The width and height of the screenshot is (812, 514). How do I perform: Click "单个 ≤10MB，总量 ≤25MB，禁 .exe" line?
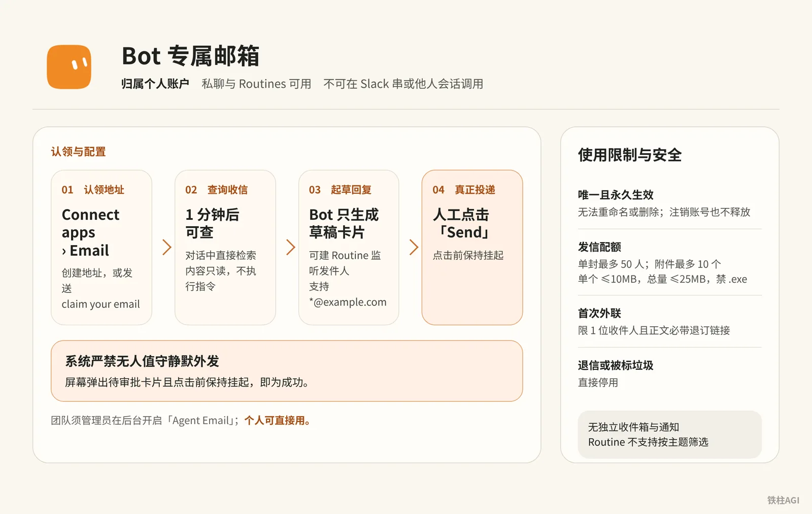pos(662,279)
